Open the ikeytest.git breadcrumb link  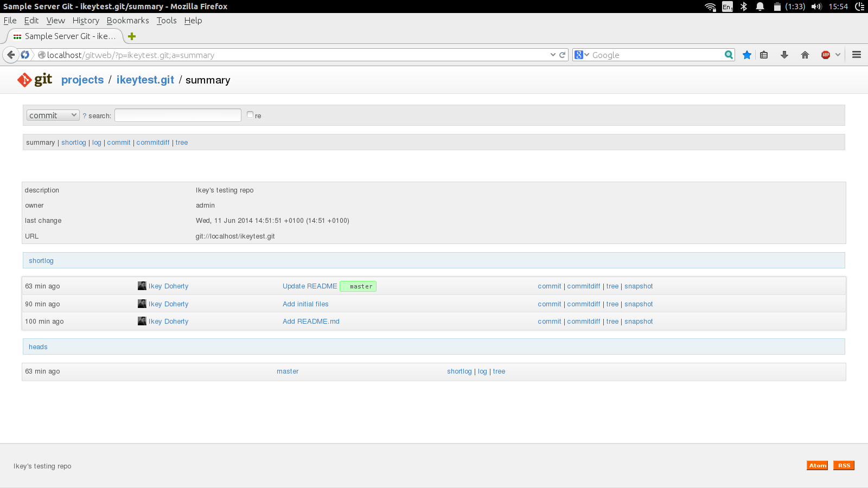[145, 80]
